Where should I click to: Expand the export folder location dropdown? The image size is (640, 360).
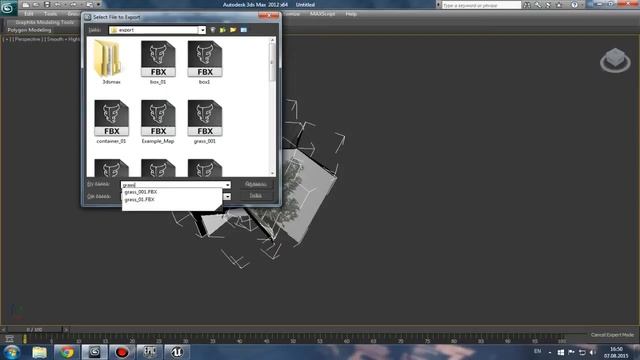pyautogui.click(x=202, y=30)
